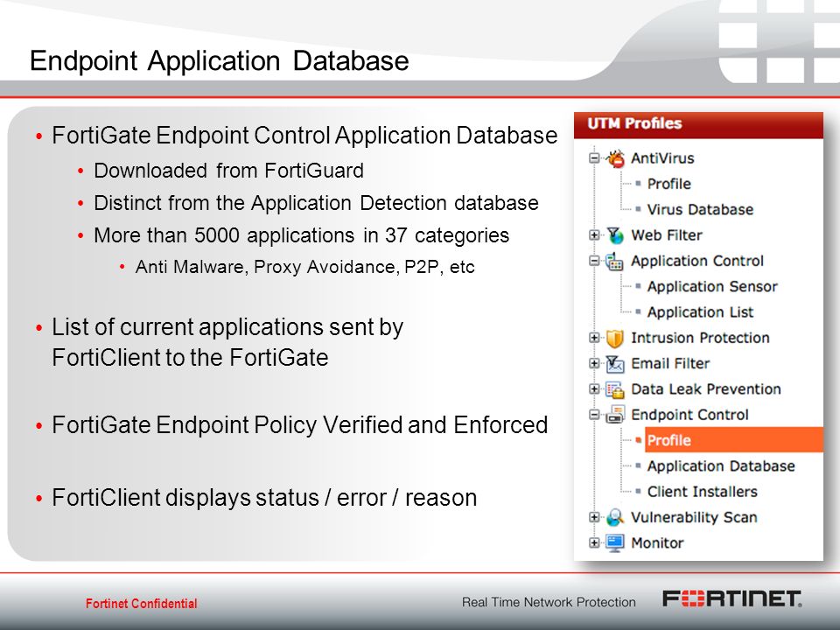840x630 pixels.
Task: Click 'Distinct from the Application Detection' bullet
Action: [316, 204]
